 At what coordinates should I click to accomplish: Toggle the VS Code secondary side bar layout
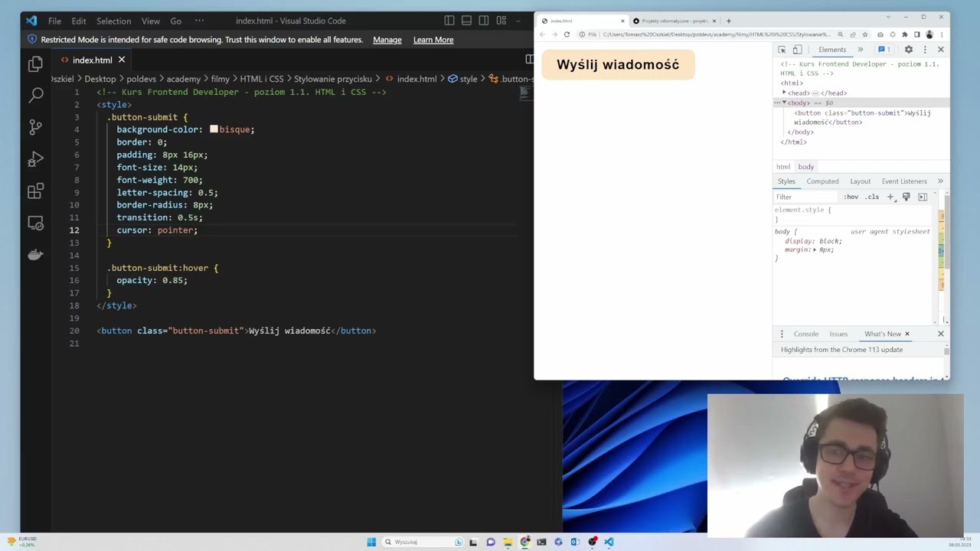484,21
